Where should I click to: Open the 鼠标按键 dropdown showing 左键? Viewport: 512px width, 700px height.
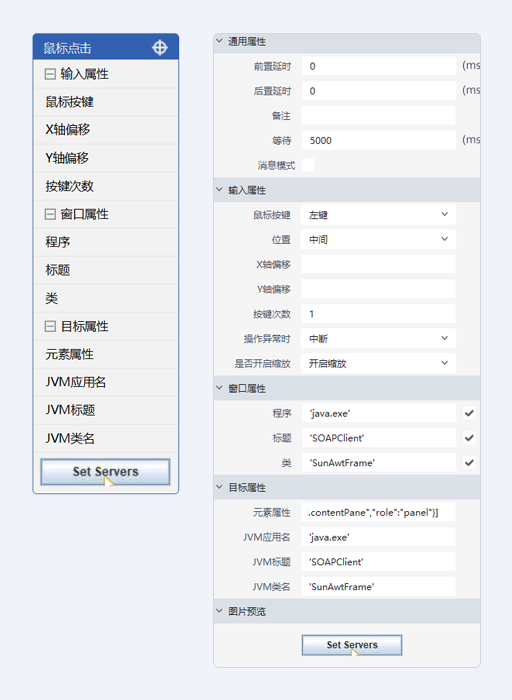coord(379,215)
